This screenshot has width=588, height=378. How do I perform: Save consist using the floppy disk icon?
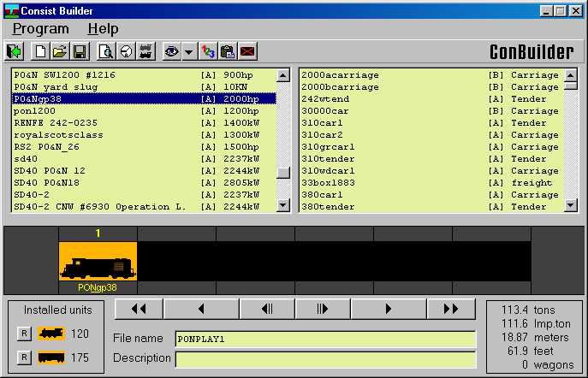click(x=80, y=51)
